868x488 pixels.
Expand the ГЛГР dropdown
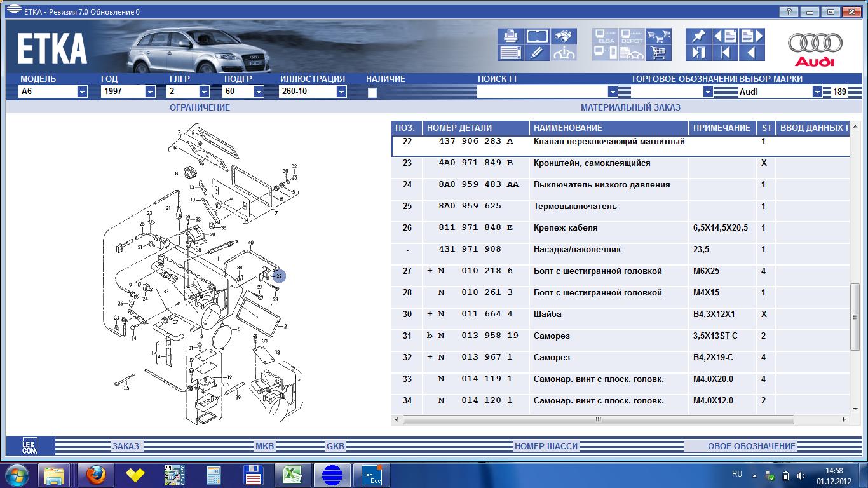point(204,91)
